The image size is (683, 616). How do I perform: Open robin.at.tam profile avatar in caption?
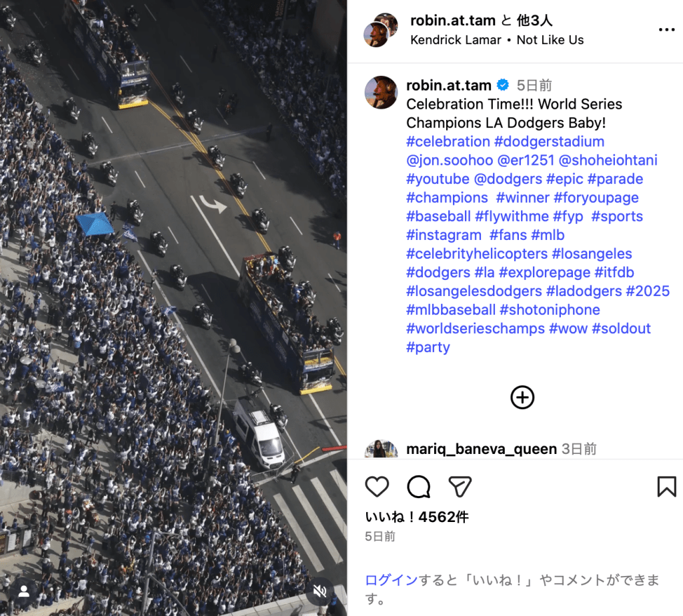click(381, 92)
